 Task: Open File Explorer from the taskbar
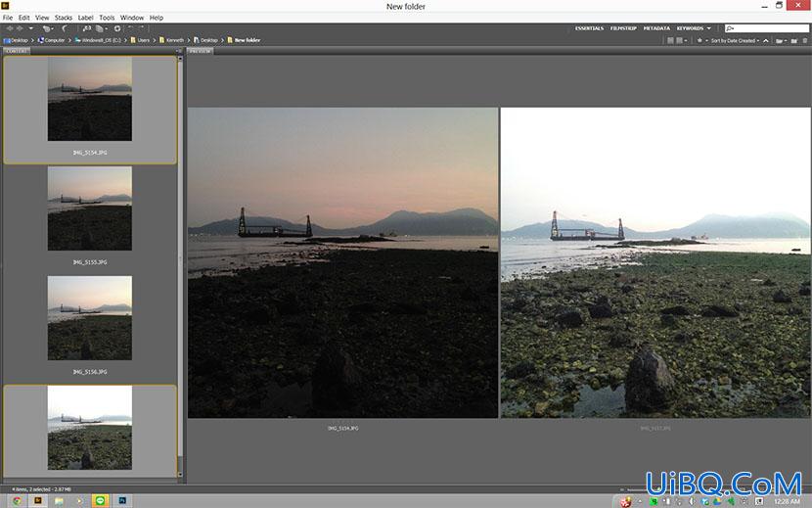pos(59,501)
